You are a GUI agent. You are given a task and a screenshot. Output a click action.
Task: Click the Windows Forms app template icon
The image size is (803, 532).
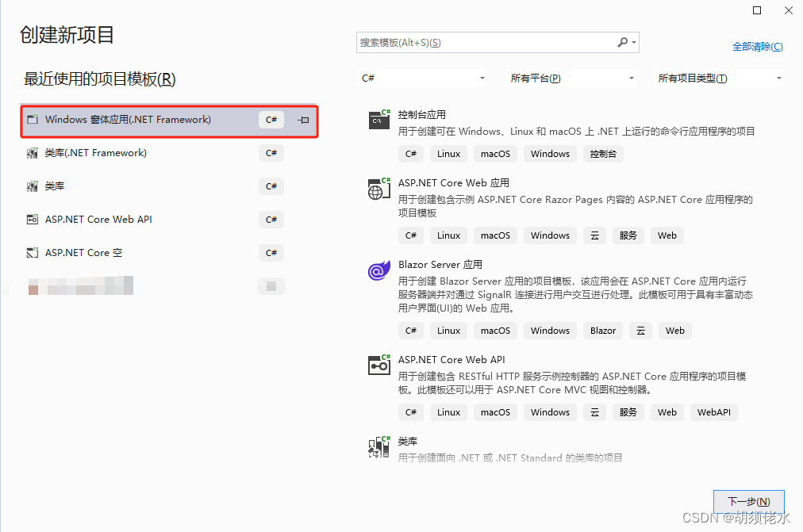pos(33,119)
